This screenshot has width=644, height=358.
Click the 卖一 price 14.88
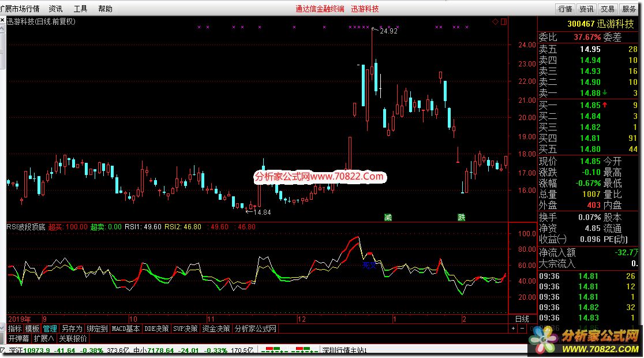click(590, 93)
